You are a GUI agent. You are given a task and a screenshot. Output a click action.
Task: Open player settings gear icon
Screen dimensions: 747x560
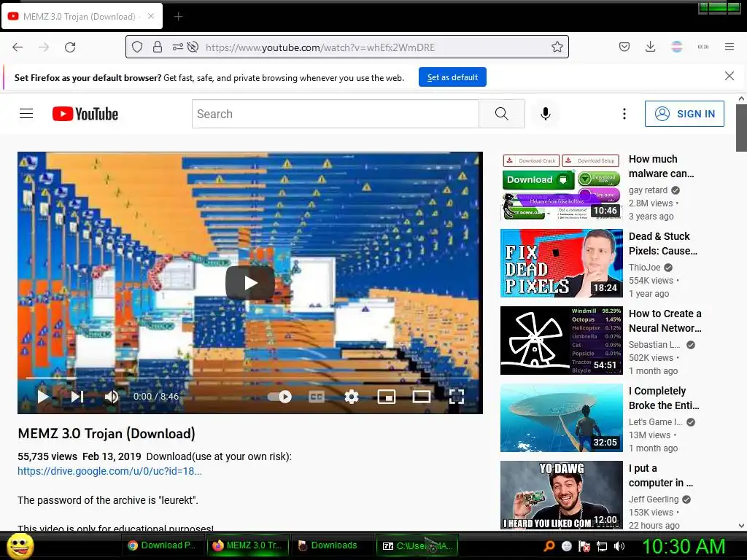(352, 397)
